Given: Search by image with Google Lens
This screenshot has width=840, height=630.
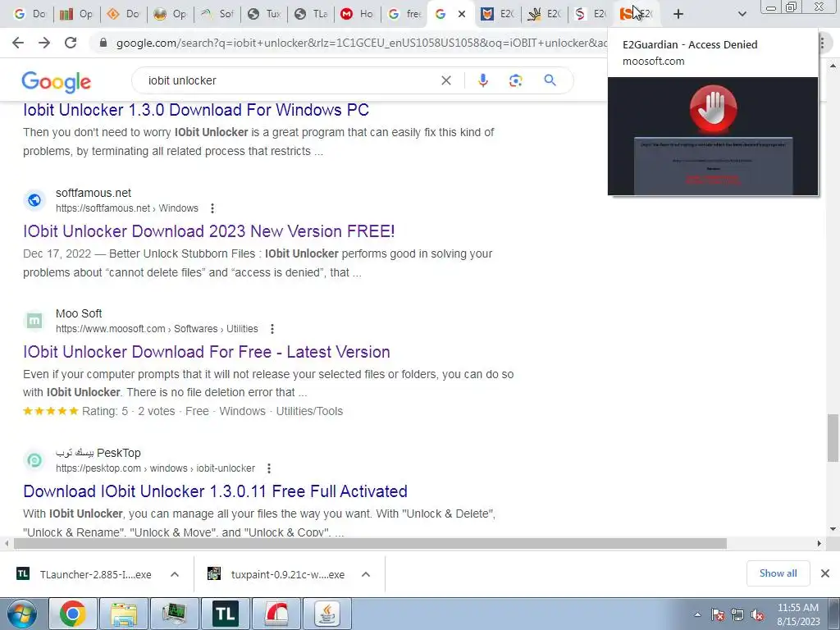Looking at the screenshot, I should coord(515,80).
